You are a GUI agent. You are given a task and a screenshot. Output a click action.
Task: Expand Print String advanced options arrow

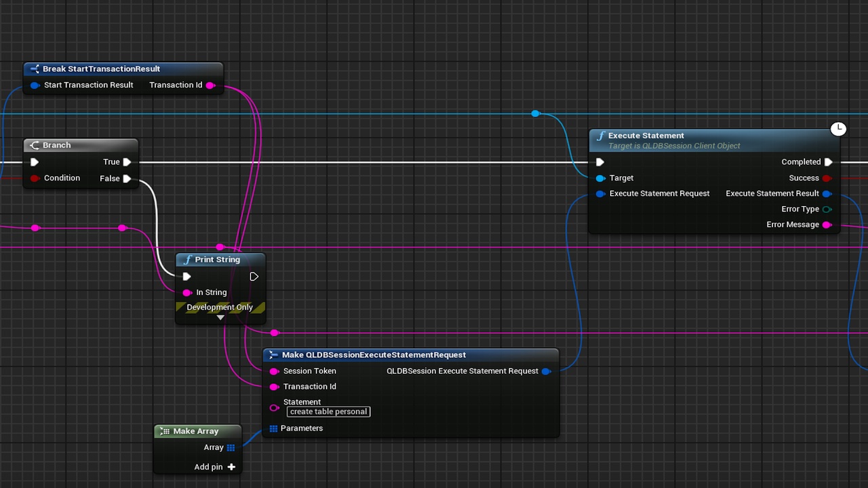(220, 317)
